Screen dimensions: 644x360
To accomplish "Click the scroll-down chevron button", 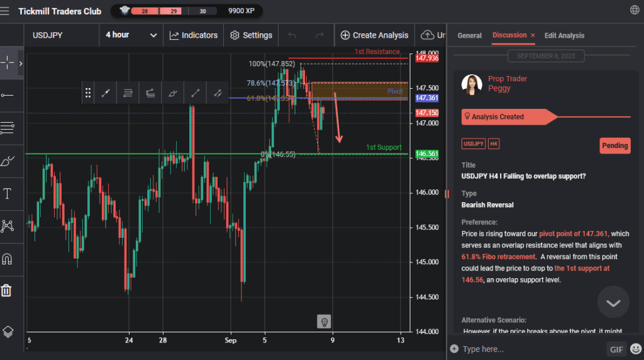I will [x=613, y=303].
